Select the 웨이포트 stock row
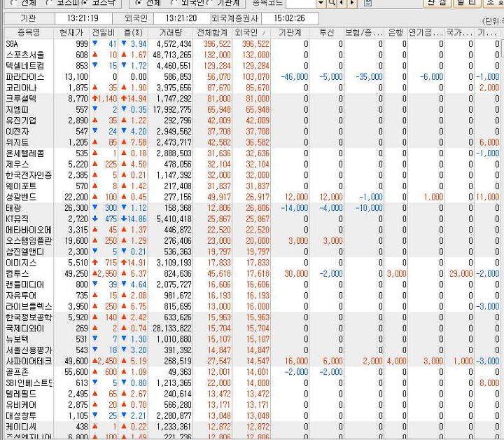The width and height of the screenshot is (504, 440). (252, 186)
